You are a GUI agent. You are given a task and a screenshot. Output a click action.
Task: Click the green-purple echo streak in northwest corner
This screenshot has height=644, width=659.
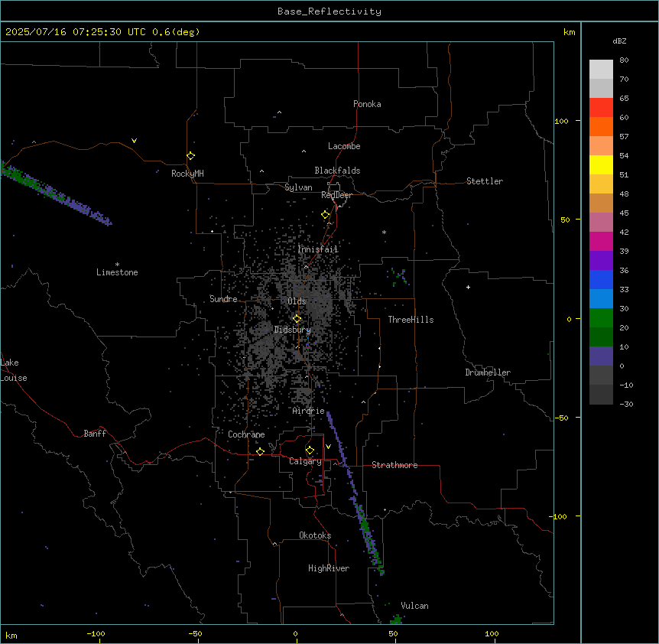pyautogui.click(x=54, y=193)
